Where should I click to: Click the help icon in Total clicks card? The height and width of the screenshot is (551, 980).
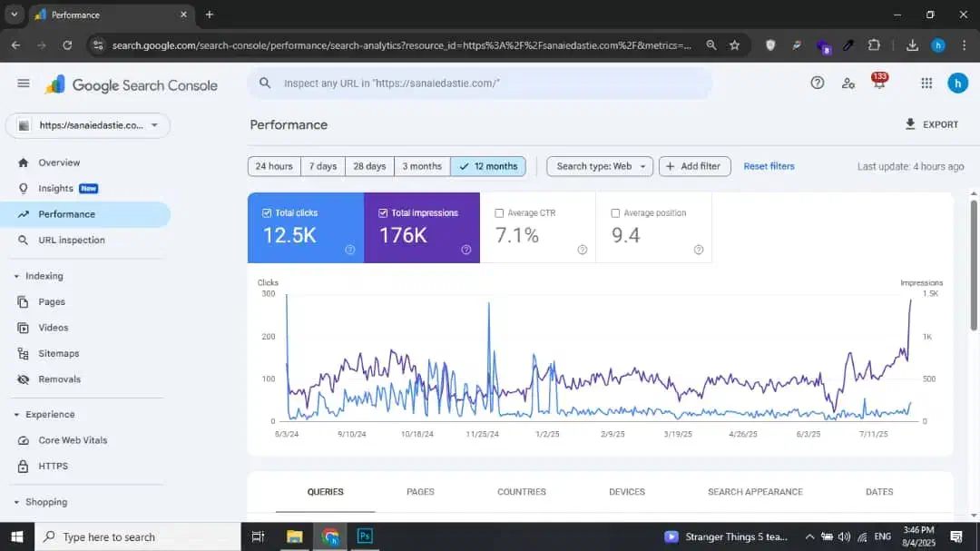350,250
